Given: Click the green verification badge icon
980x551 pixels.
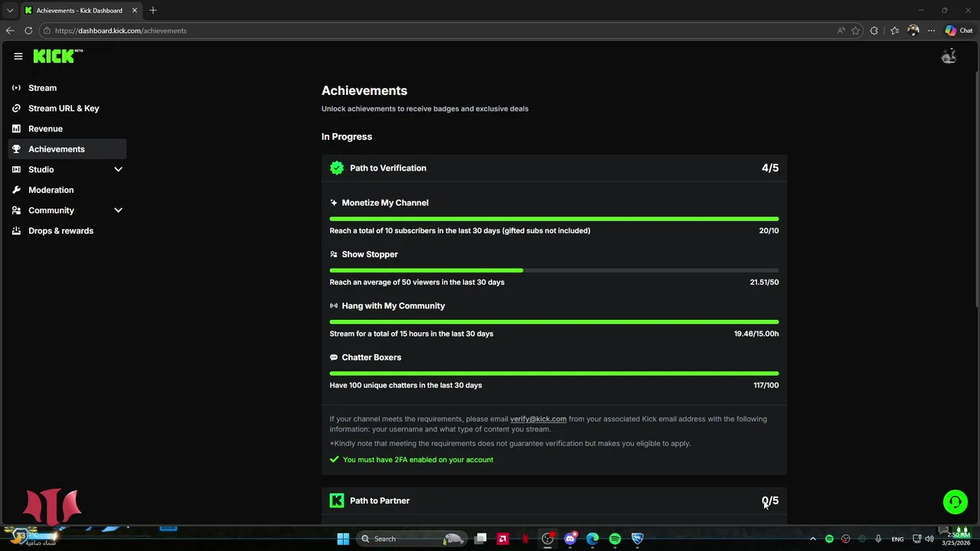Looking at the screenshot, I should tap(337, 168).
